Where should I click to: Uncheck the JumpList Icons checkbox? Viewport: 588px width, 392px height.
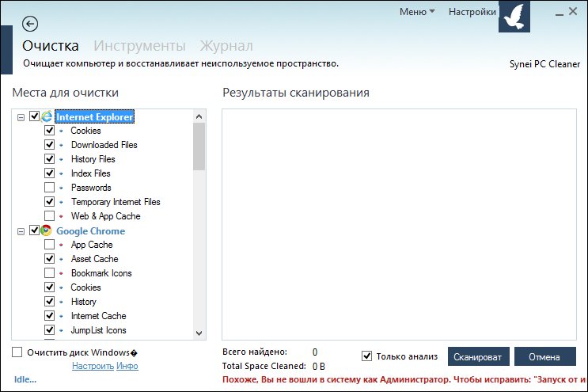[50, 329]
